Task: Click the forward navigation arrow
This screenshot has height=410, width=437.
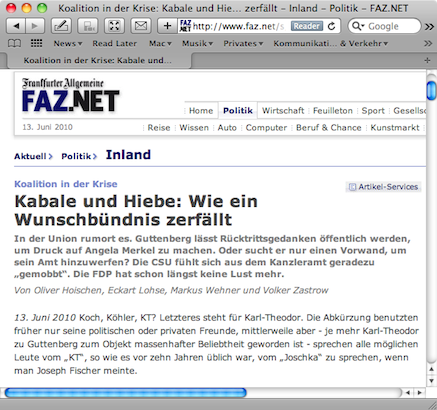Action: [x=35, y=26]
